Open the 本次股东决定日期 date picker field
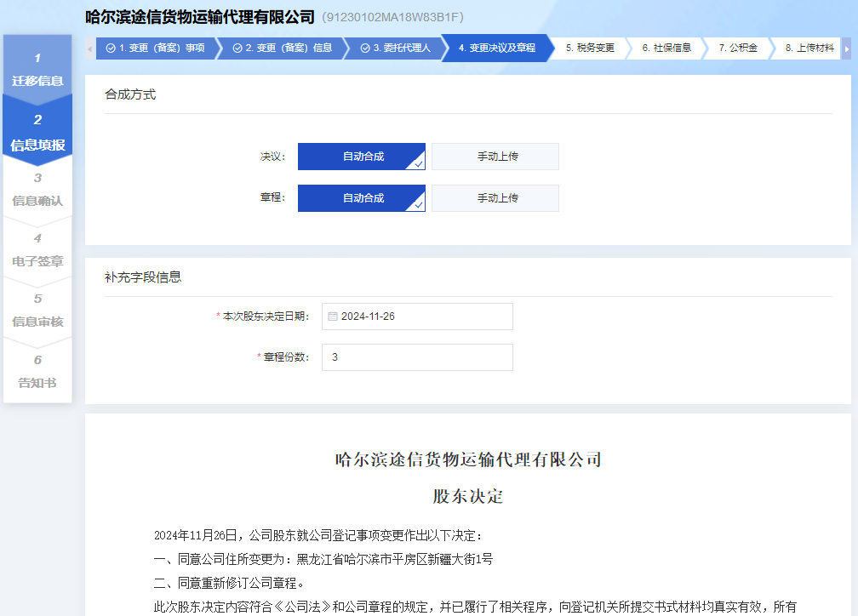This screenshot has width=858, height=616. 417,317
